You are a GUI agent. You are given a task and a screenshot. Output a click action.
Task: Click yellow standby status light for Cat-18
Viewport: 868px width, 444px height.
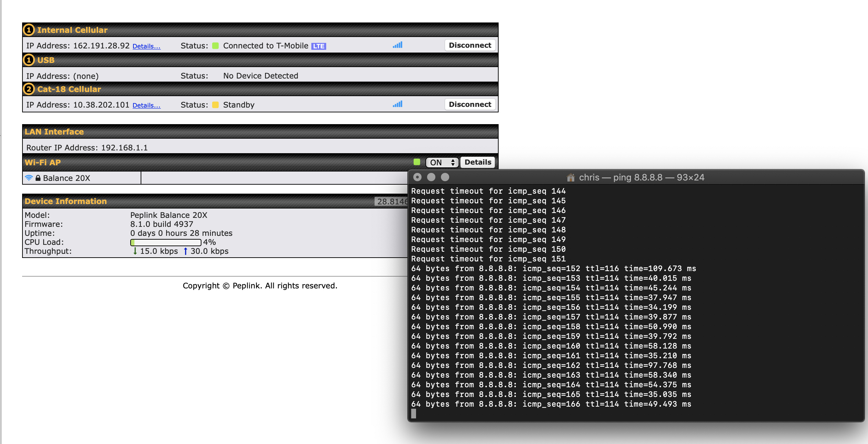point(215,105)
